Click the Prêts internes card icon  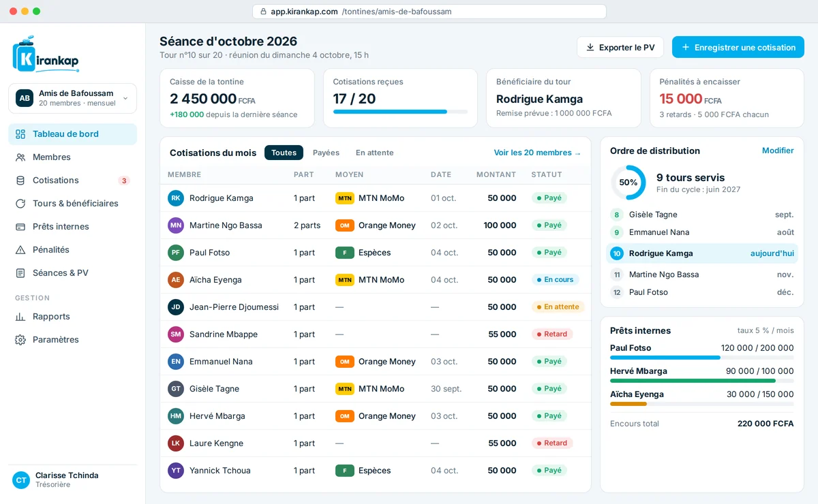pos(20,227)
